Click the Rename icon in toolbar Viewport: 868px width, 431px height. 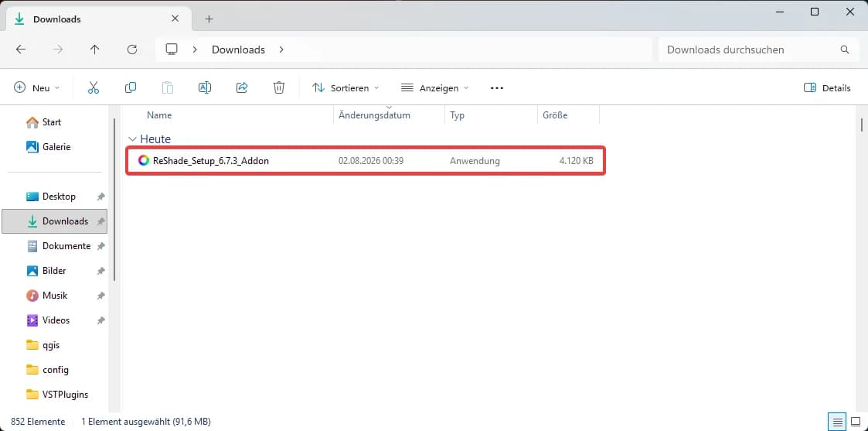pos(205,87)
